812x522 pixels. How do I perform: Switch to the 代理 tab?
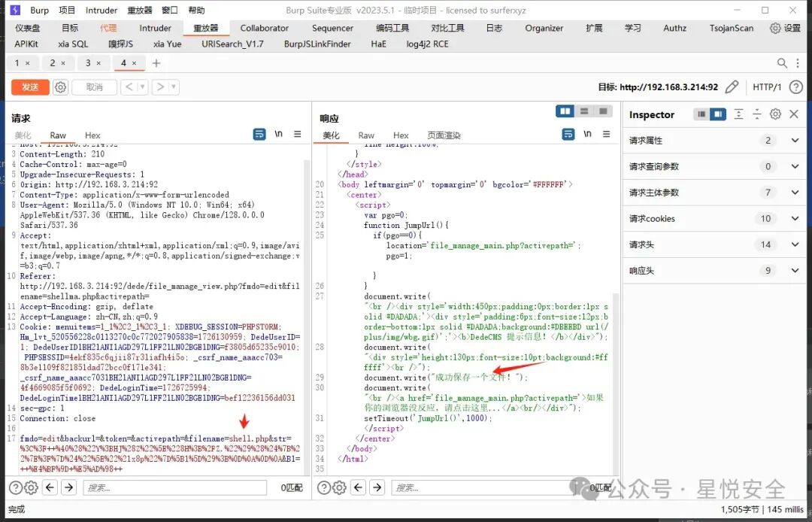point(108,28)
